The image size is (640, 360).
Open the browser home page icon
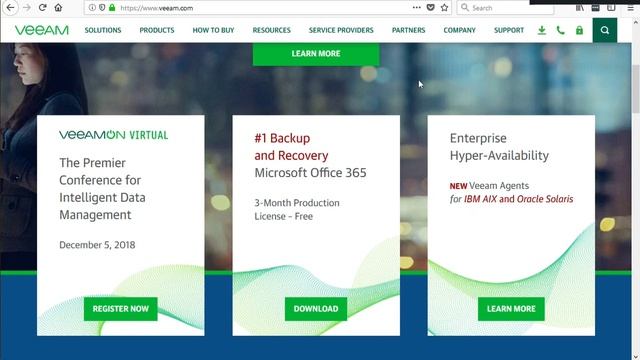coord(58,8)
